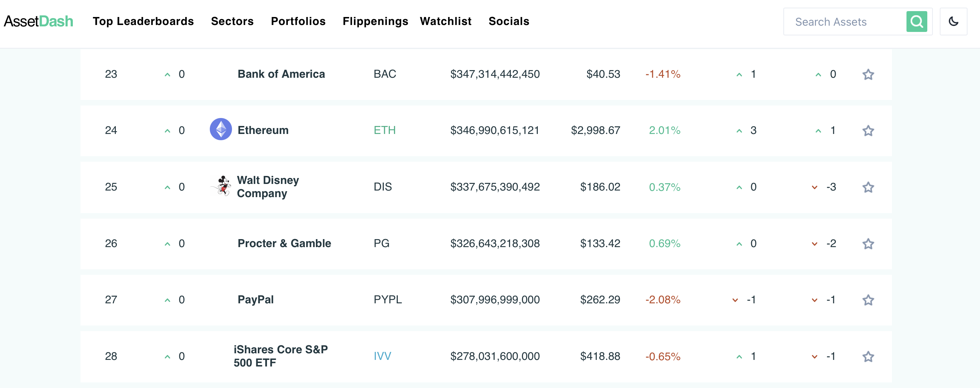The image size is (980, 388).
Task: Open the Socials page
Action: 509,21
